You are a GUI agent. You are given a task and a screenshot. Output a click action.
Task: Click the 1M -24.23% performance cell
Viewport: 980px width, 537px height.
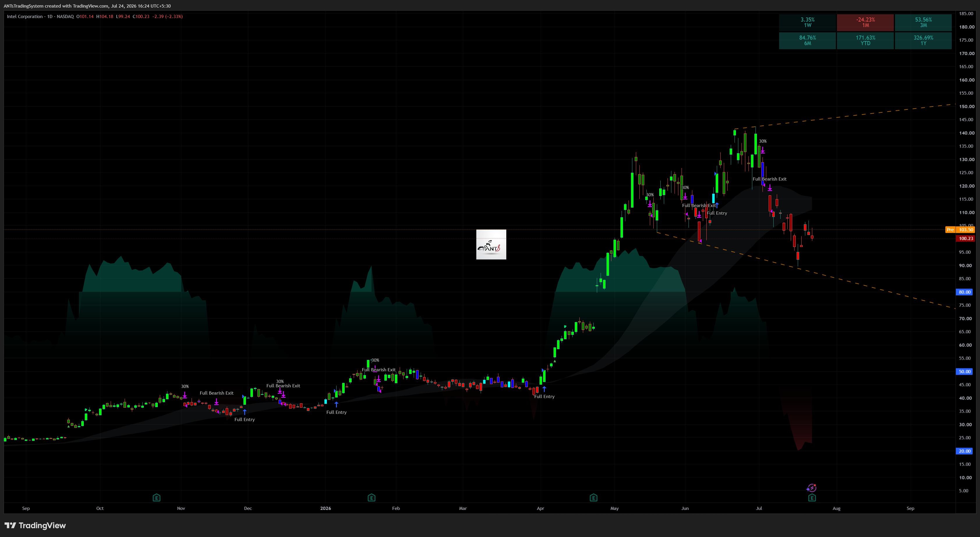pos(865,22)
